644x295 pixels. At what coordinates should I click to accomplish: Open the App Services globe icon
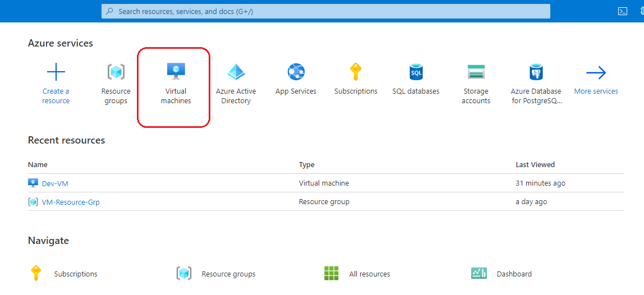(296, 72)
